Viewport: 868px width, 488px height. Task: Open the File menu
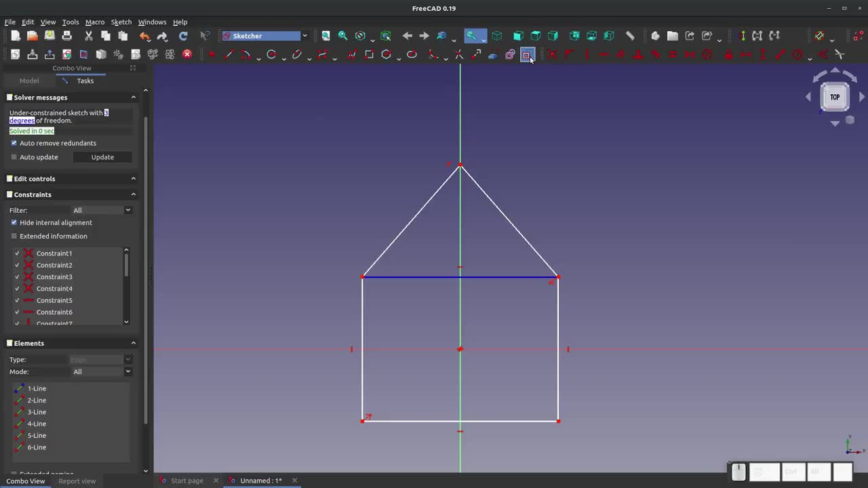click(x=10, y=22)
